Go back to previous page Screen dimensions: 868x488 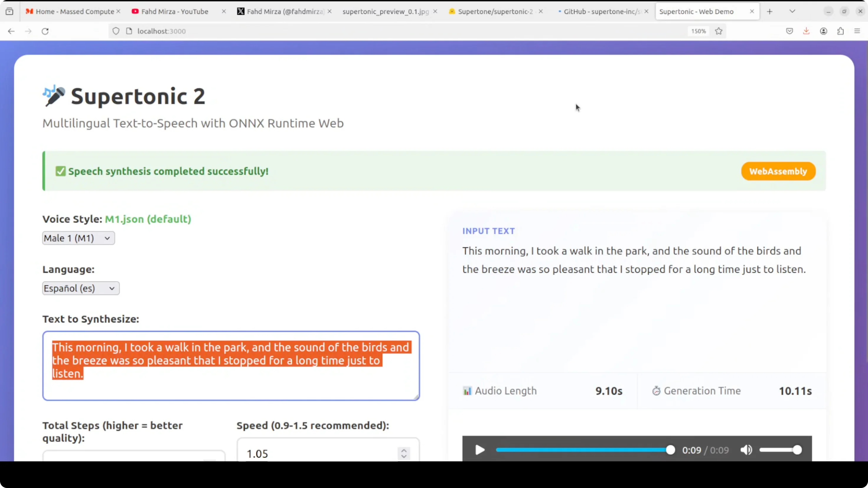(x=11, y=31)
